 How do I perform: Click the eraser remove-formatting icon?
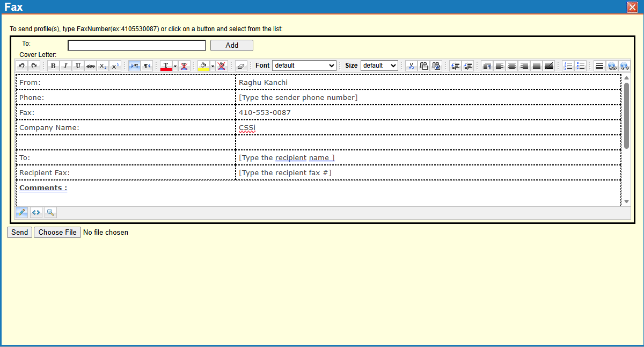coord(240,66)
